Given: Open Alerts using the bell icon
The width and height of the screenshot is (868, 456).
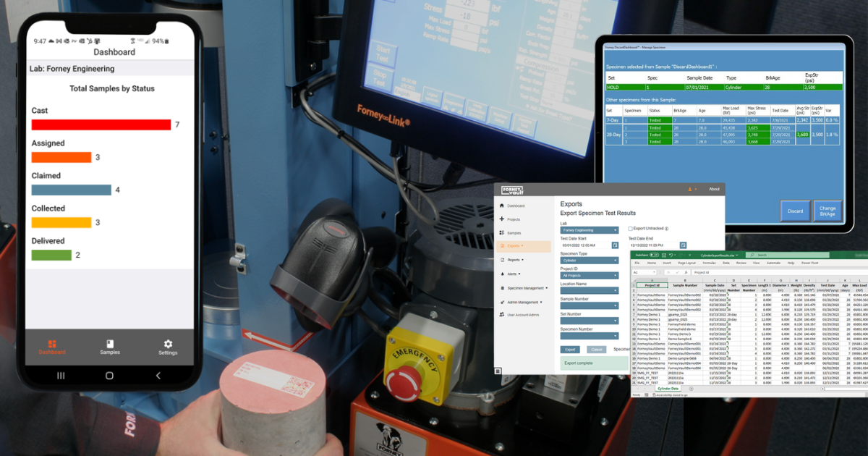Looking at the screenshot, I should coord(502,274).
